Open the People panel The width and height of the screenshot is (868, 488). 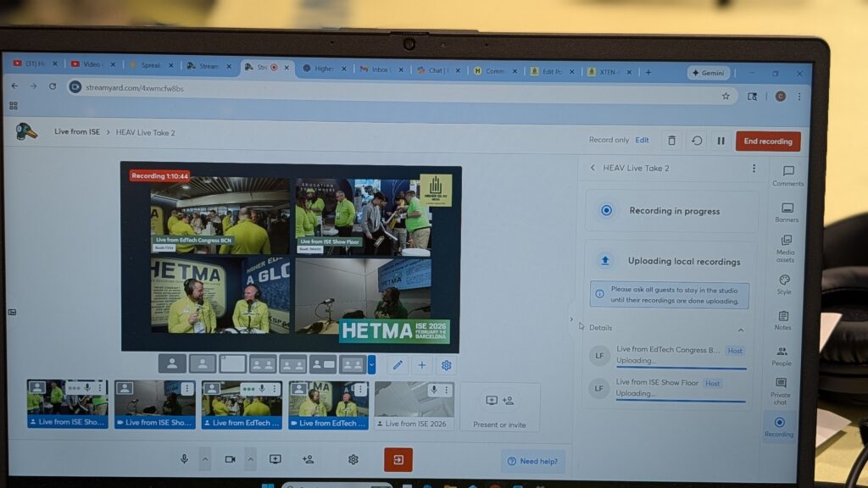(x=782, y=356)
